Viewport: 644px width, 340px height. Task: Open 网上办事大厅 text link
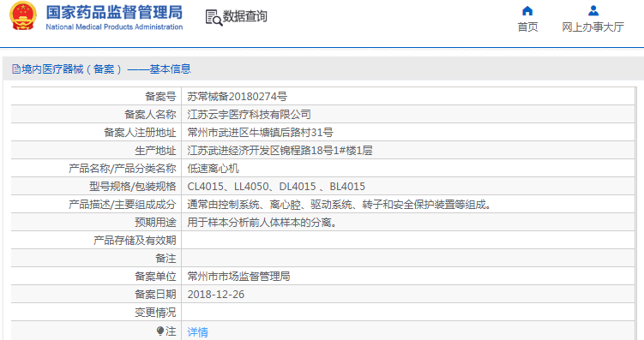[x=593, y=27]
